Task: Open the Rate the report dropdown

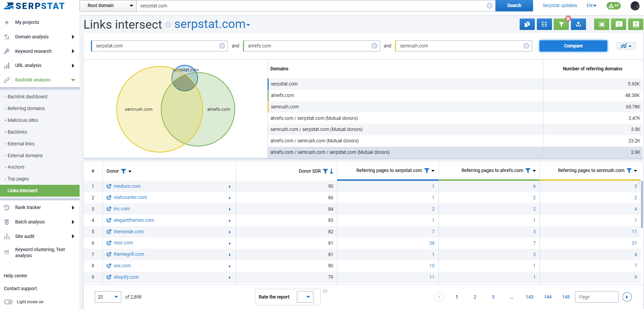Action: coord(305,297)
